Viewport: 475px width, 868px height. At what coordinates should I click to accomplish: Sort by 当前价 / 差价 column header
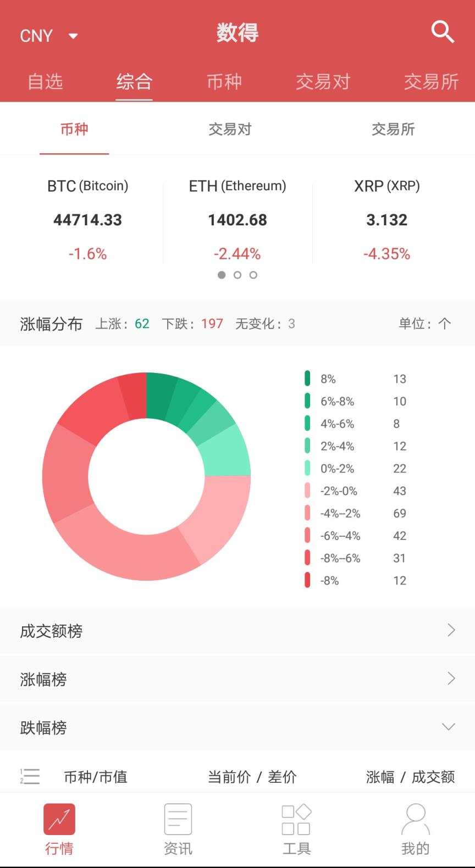[252, 777]
